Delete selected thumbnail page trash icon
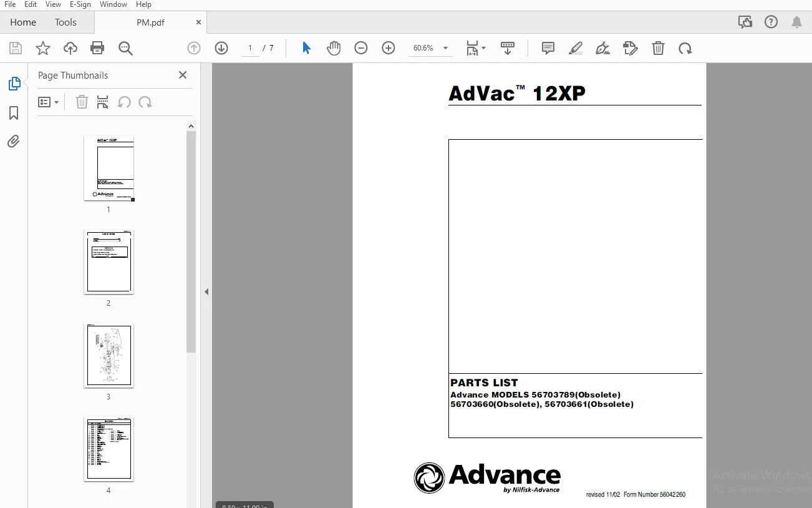812x508 pixels. coord(82,102)
